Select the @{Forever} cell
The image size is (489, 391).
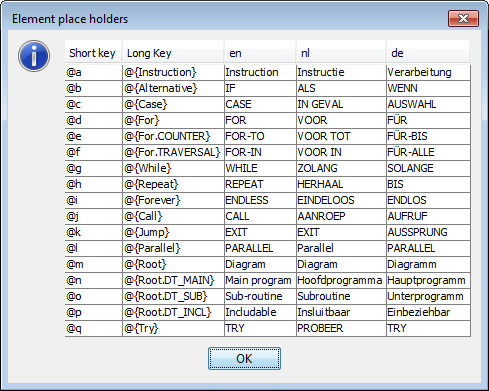pos(173,200)
